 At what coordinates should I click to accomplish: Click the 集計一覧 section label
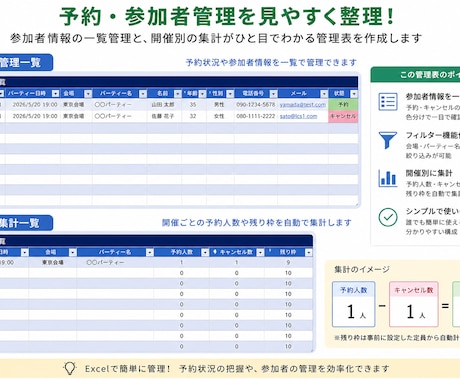click(26, 223)
